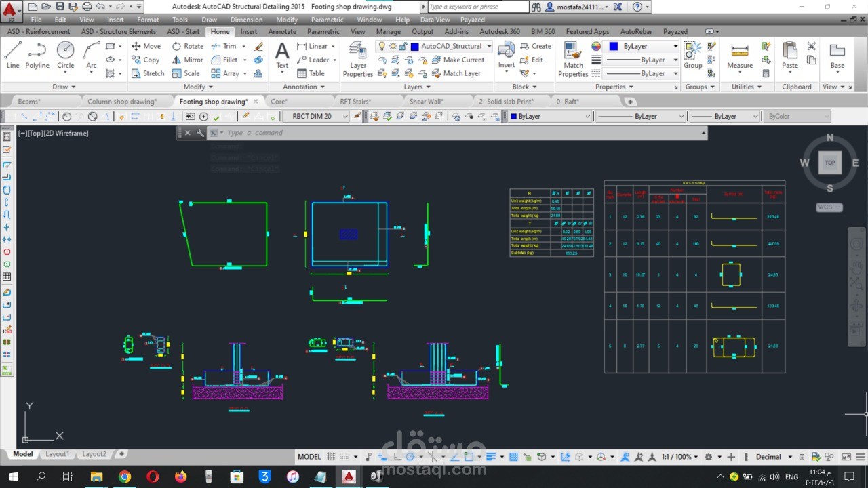Select the Scale tool

186,73
